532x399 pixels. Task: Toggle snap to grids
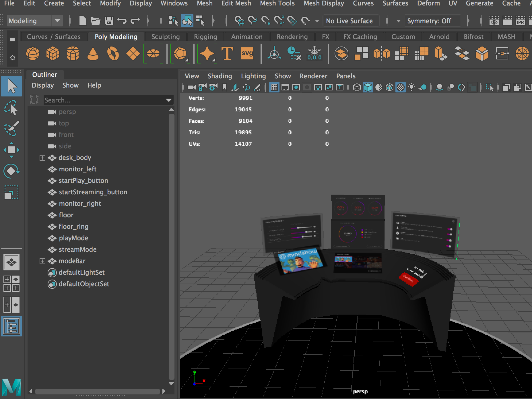pos(239,21)
